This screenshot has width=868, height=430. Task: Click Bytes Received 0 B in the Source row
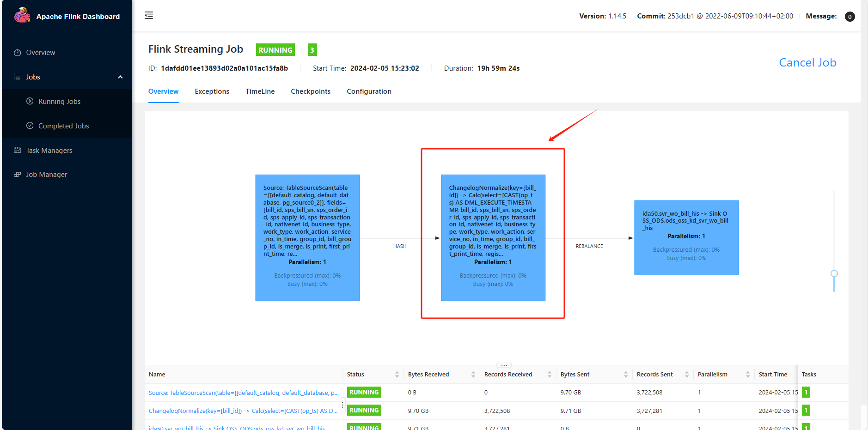pos(412,393)
